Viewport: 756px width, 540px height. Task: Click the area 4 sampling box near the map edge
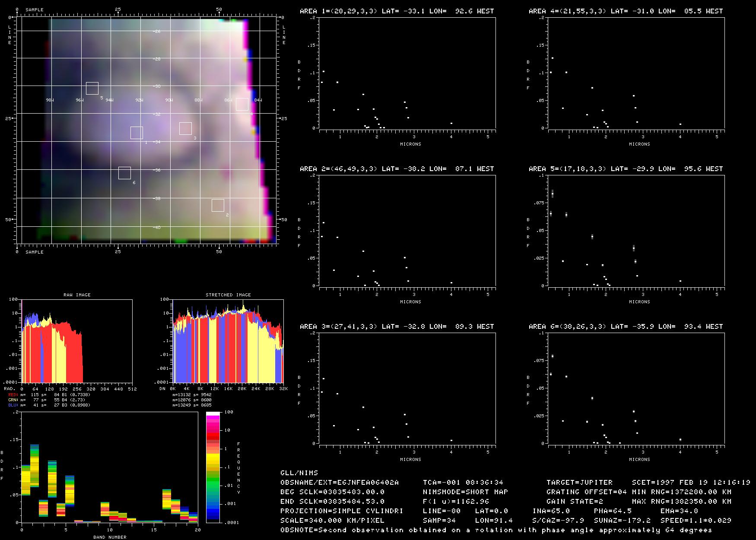pos(242,104)
